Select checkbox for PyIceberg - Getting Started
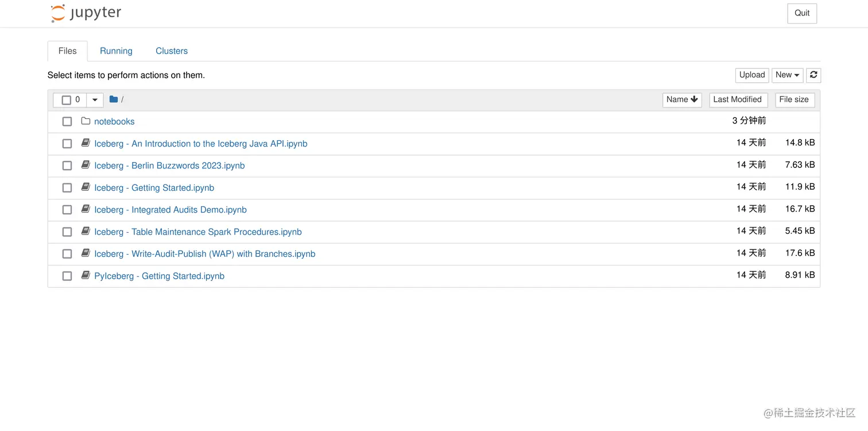The image size is (868, 431). coord(67,276)
